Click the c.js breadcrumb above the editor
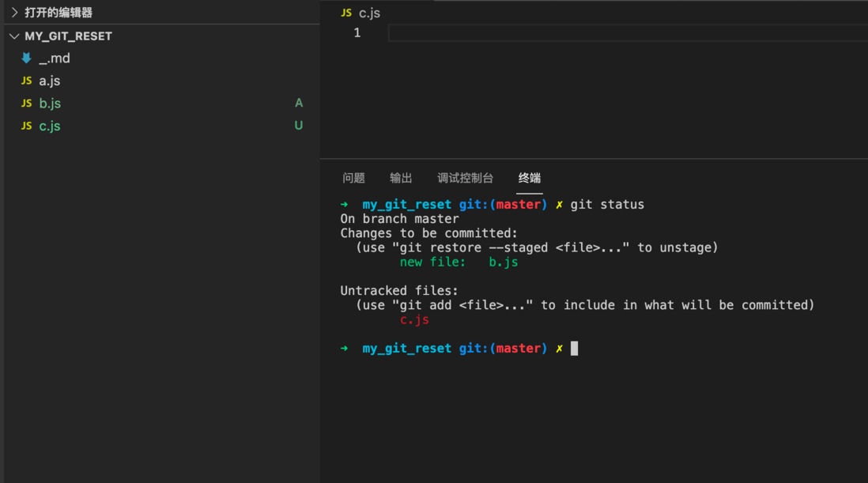Screen dimensions: 868x483 point(369,13)
